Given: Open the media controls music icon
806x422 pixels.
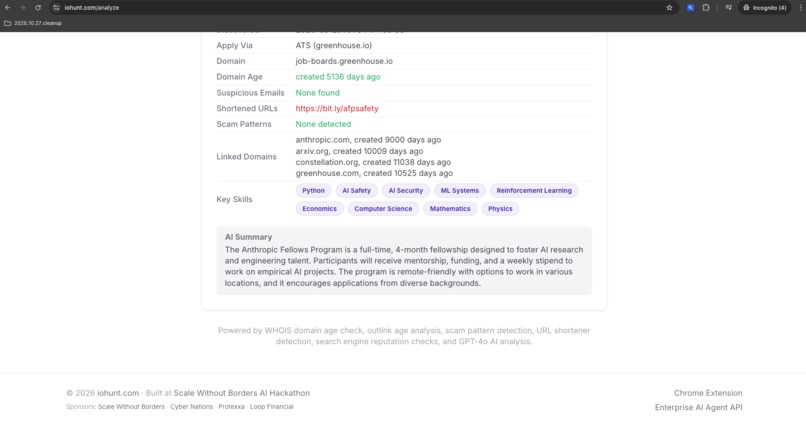Looking at the screenshot, I should point(728,8).
